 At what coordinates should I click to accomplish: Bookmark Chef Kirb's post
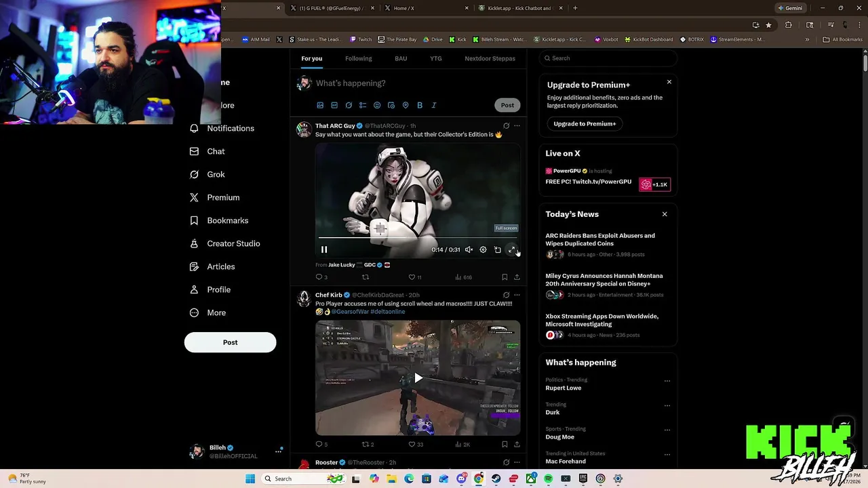click(505, 445)
